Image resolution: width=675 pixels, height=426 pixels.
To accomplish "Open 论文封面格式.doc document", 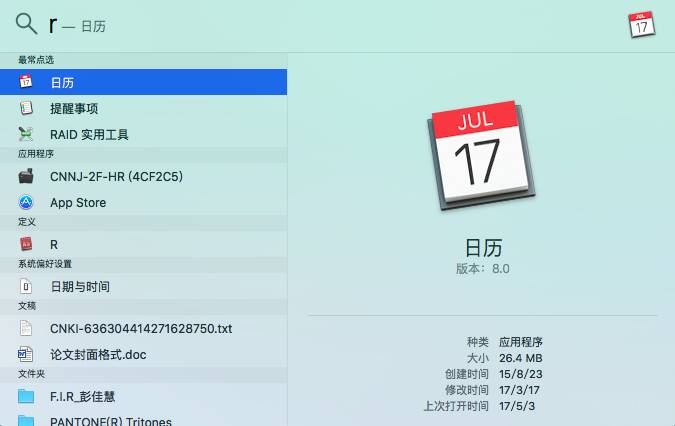I will tap(99, 354).
